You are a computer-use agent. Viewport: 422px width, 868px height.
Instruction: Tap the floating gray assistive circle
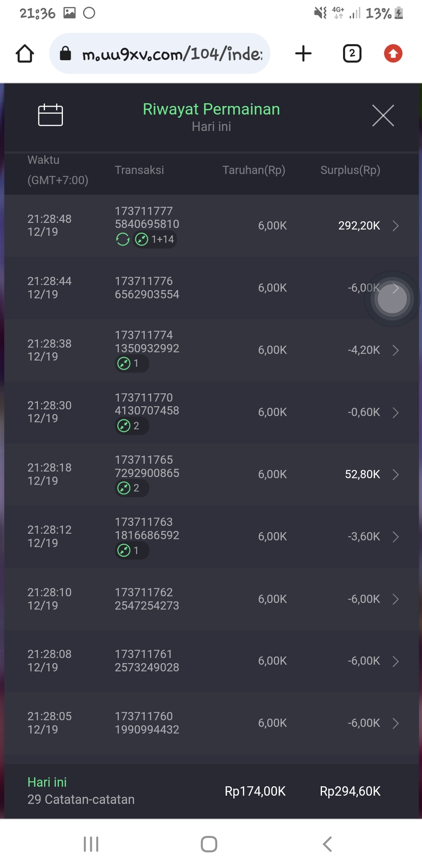[x=392, y=299]
